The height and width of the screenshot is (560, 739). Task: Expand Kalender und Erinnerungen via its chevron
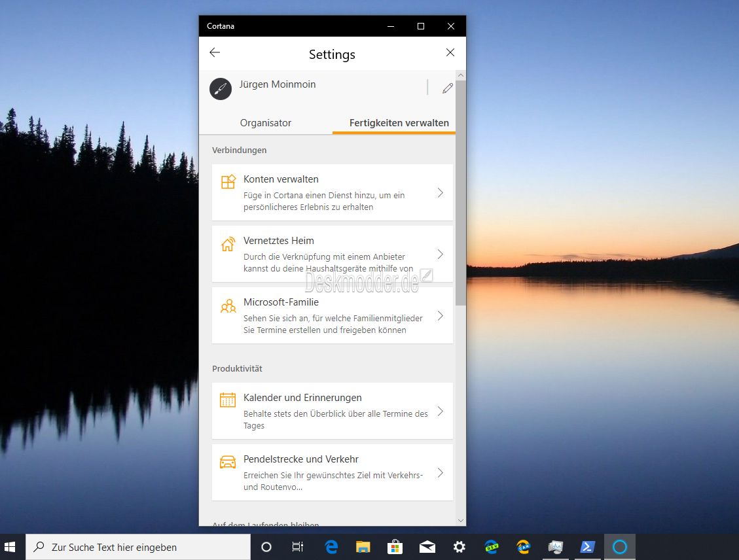pyautogui.click(x=441, y=411)
